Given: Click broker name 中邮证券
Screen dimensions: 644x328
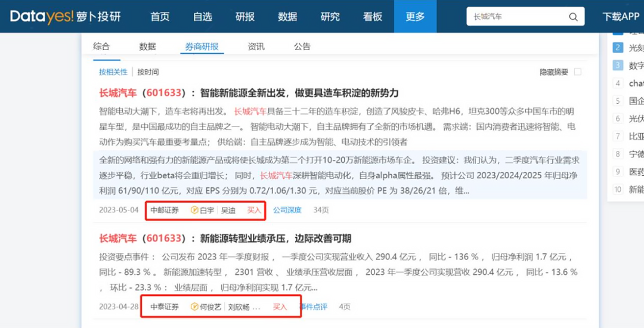Looking at the screenshot, I should (165, 211).
